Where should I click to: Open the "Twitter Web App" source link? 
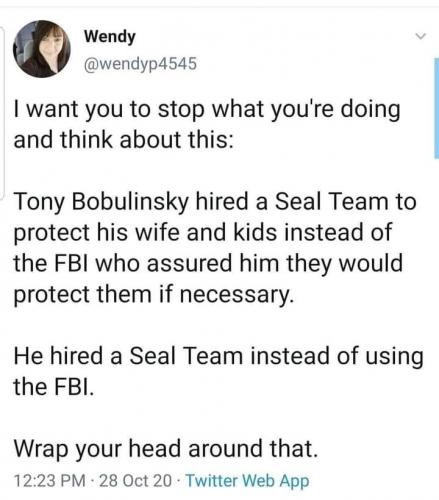coord(247,481)
